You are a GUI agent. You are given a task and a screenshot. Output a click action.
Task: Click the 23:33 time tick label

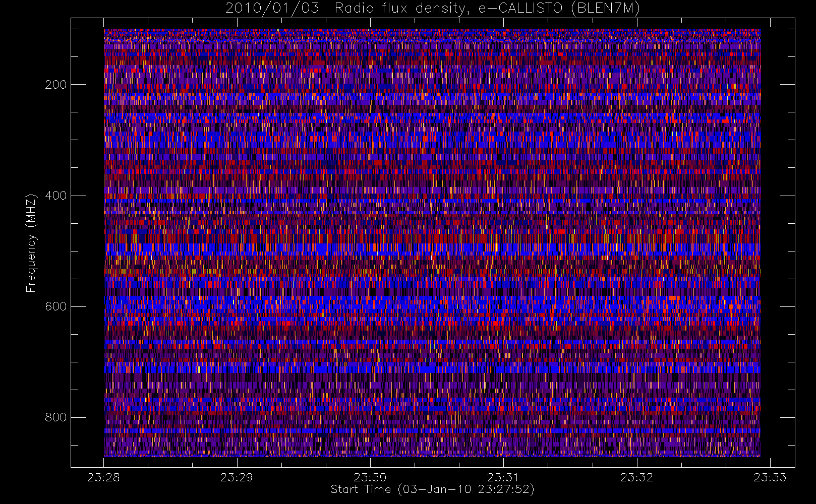[x=770, y=477]
